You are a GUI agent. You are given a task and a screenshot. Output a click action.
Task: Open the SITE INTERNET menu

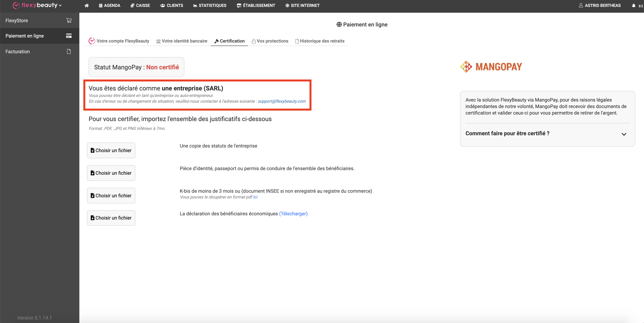pos(302,5)
